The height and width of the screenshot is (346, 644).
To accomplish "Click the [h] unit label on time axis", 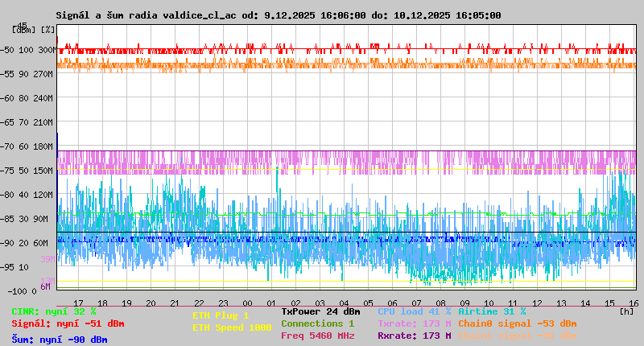I will (627, 310).
